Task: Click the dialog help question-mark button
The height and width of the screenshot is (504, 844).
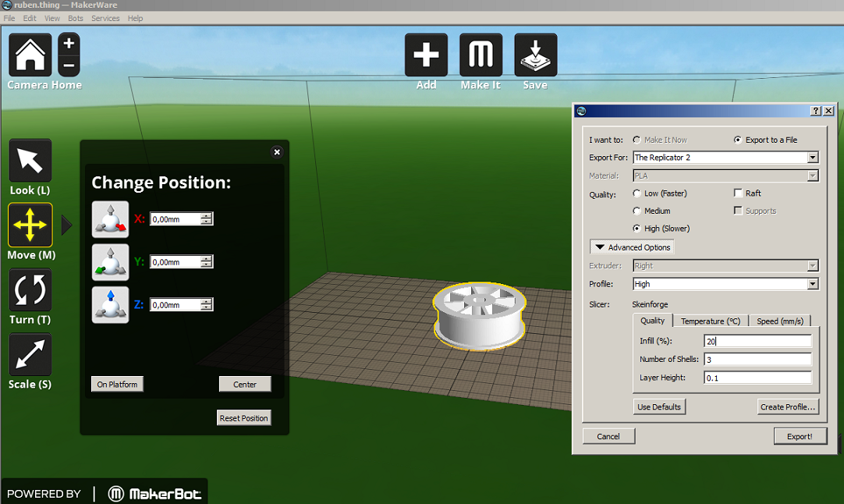Action: pos(816,110)
